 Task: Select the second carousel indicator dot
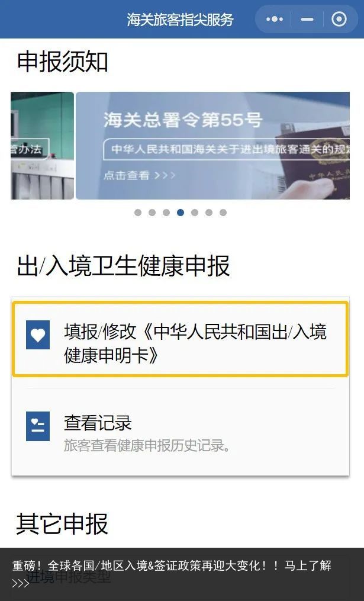pyautogui.click(x=152, y=213)
